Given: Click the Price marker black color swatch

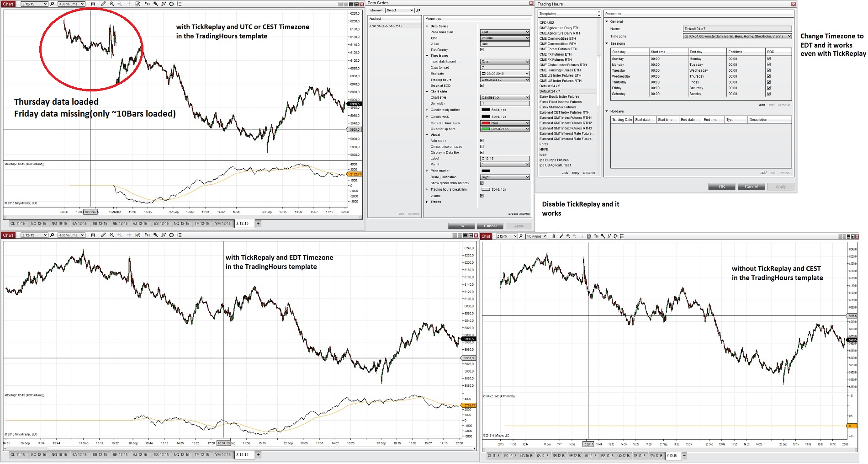Looking at the screenshot, I should [486, 171].
